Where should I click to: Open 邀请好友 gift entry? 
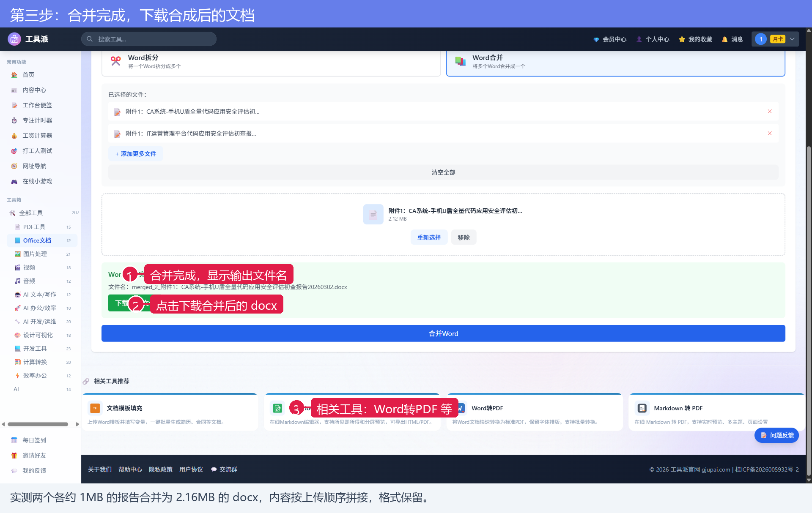34,456
